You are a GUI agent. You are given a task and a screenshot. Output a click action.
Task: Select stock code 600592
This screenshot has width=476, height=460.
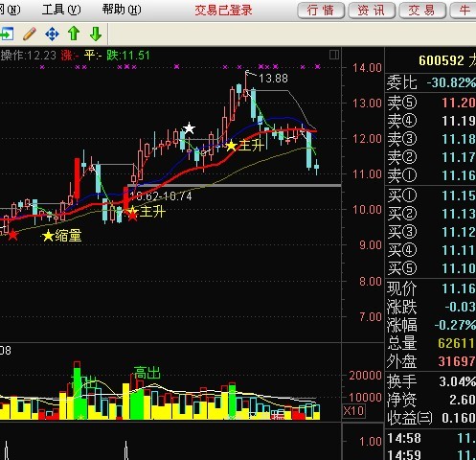pyautogui.click(x=442, y=60)
